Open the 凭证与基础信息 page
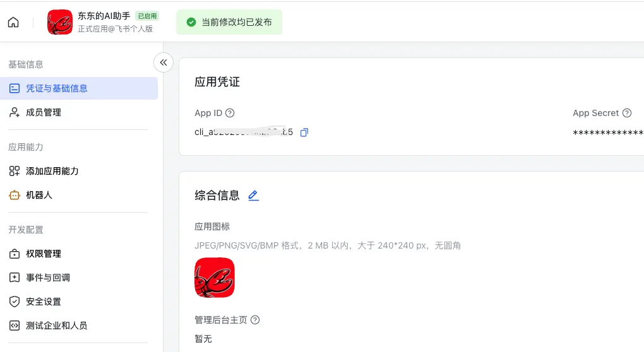Viewport: 644px width, 352px height. pyautogui.click(x=79, y=88)
